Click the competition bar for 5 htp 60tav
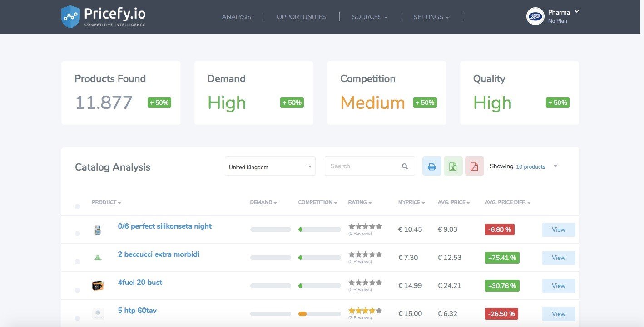The width and height of the screenshot is (644, 327). 319,314
